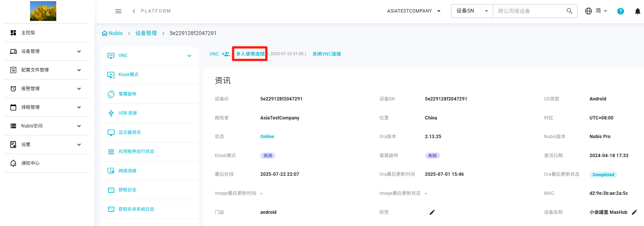This screenshot has height=226, width=644.
Task: Click the 通知中心 bell icon
Action: coord(13,163)
